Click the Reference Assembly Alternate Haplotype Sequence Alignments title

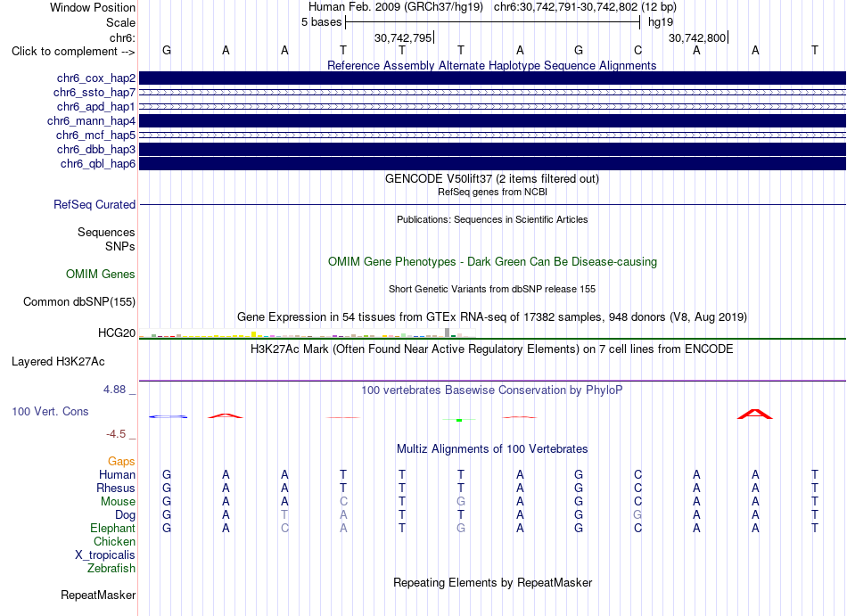(491, 65)
